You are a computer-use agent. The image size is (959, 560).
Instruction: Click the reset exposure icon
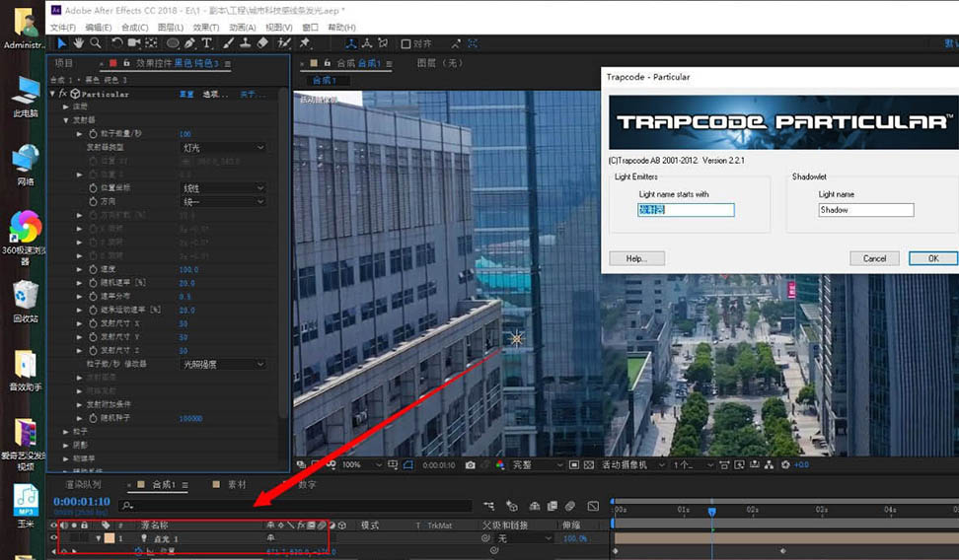point(785,465)
